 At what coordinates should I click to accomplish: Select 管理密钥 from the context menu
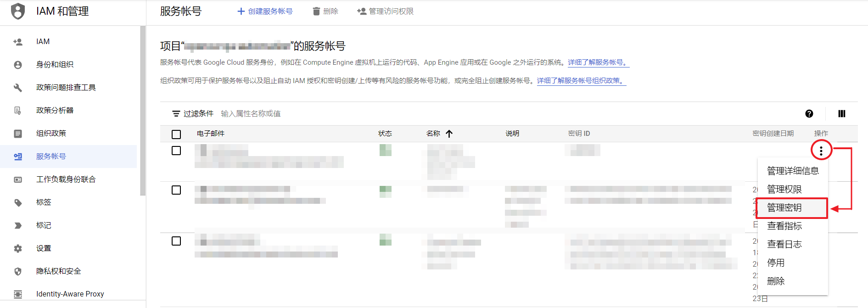pyautogui.click(x=784, y=208)
